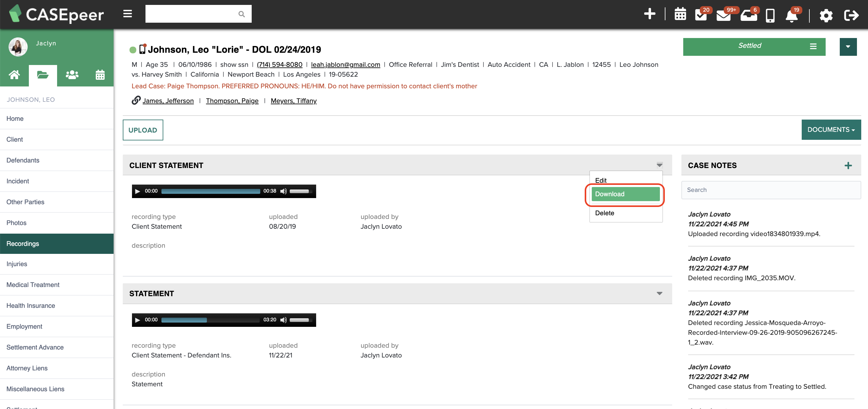Image resolution: width=868 pixels, height=409 pixels.
Task: Open Injuries in case sidebar
Action: pos(56,264)
